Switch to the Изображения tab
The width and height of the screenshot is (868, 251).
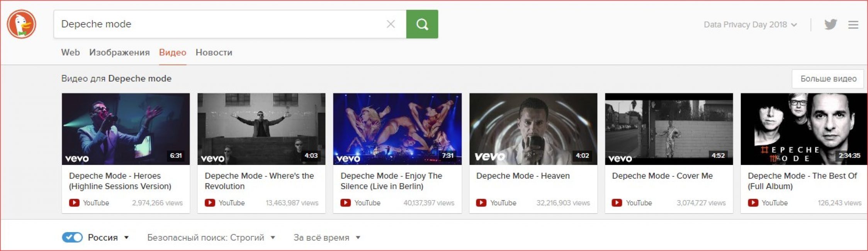(119, 53)
